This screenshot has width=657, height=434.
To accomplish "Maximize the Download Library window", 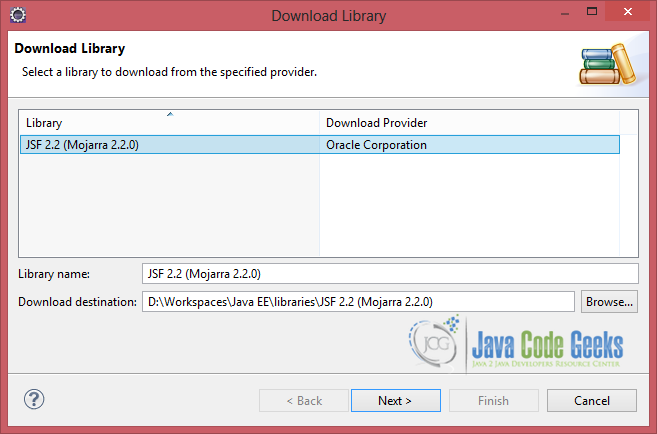I will point(592,12).
